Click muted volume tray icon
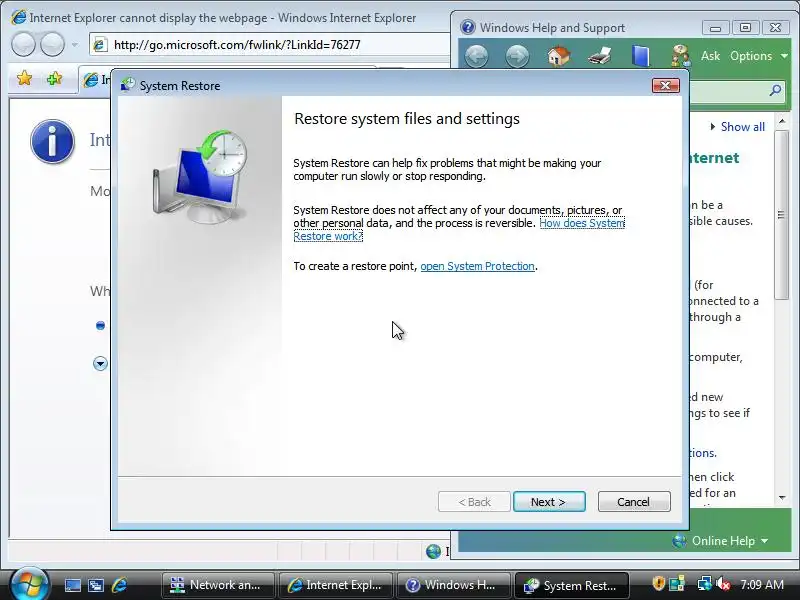Viewport: 800px width, 600px height. (x=723, y=584)
